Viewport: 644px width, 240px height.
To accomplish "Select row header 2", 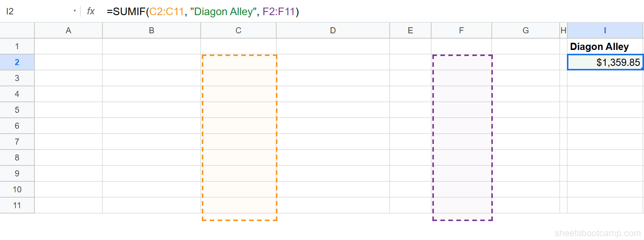I will click(17, 62).
